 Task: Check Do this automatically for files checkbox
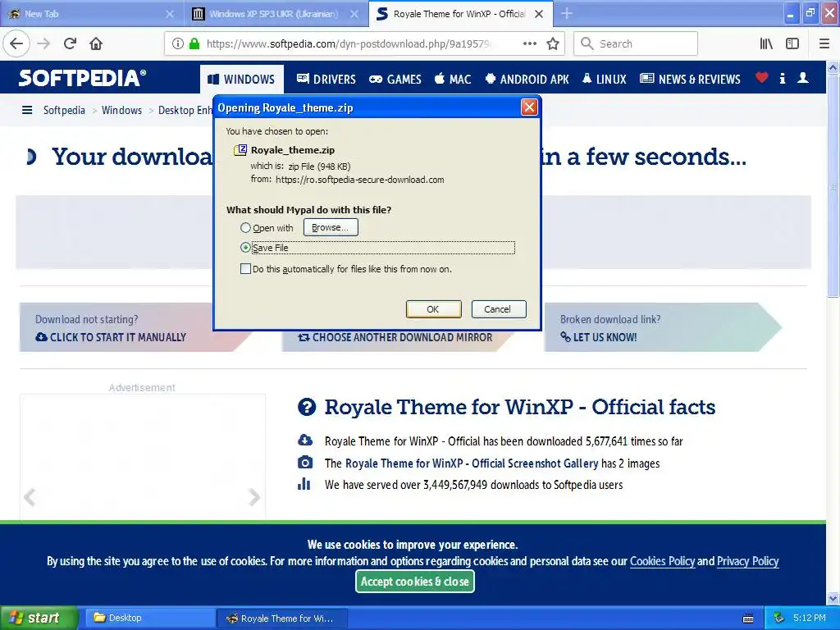245,269
